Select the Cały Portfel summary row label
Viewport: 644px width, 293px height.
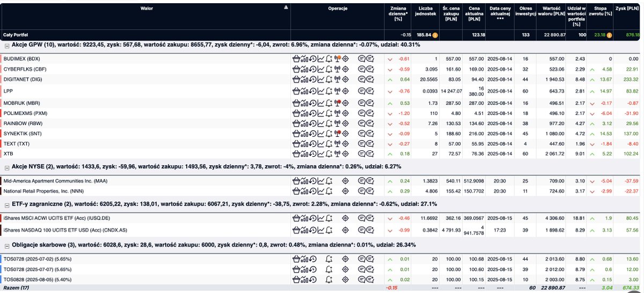click(16, 35)
